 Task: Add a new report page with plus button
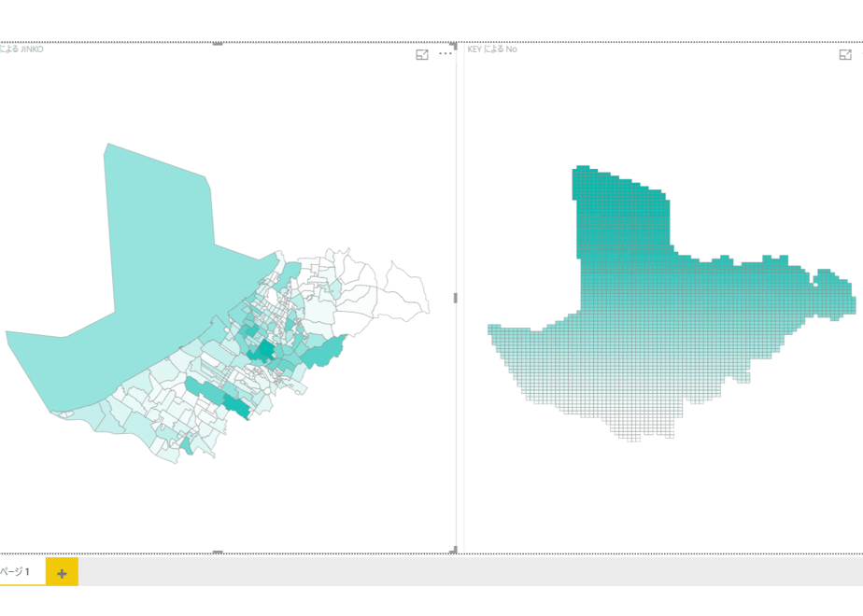[x=62, y=572]
